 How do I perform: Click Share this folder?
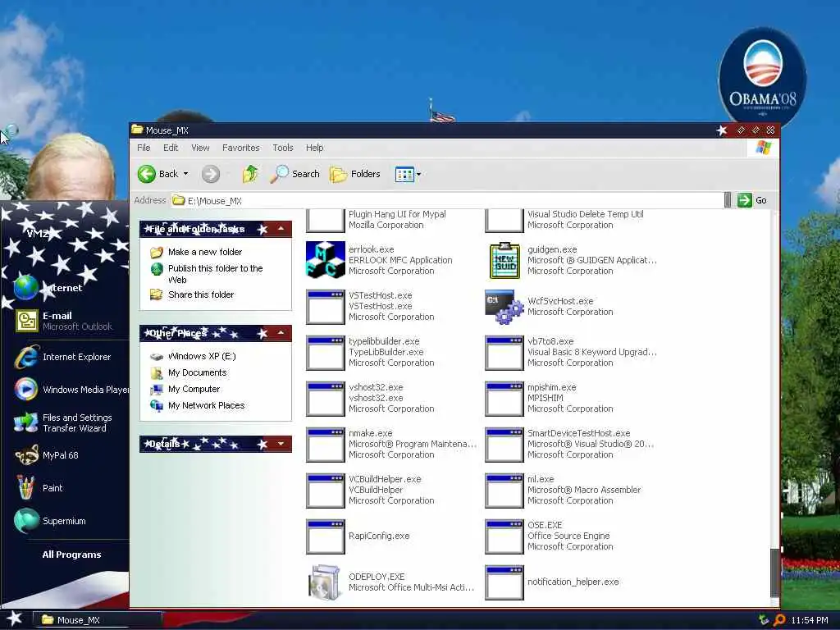tap(201, 294)
